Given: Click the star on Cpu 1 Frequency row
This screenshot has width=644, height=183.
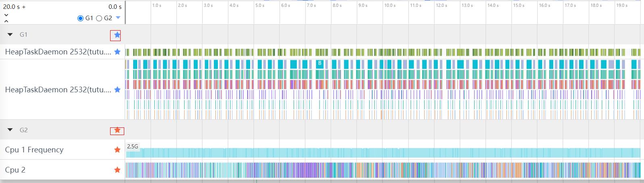Looking at the screenshot, I should tap(117, 150).
